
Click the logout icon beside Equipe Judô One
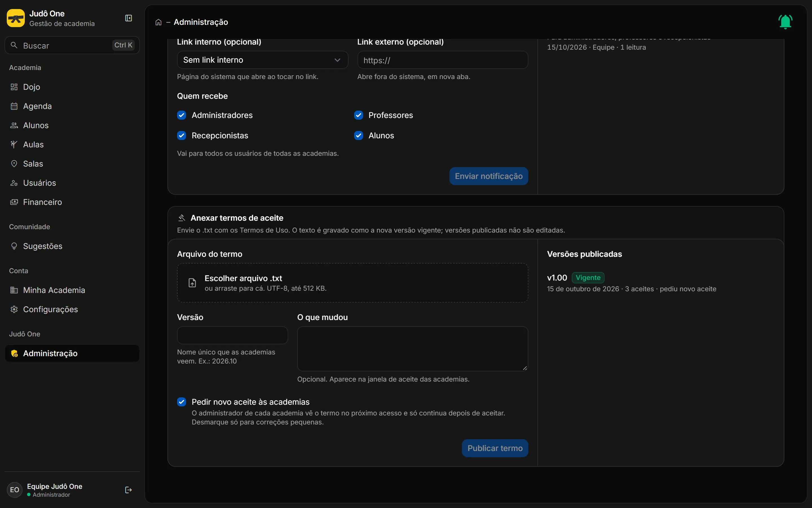[128, 490]
